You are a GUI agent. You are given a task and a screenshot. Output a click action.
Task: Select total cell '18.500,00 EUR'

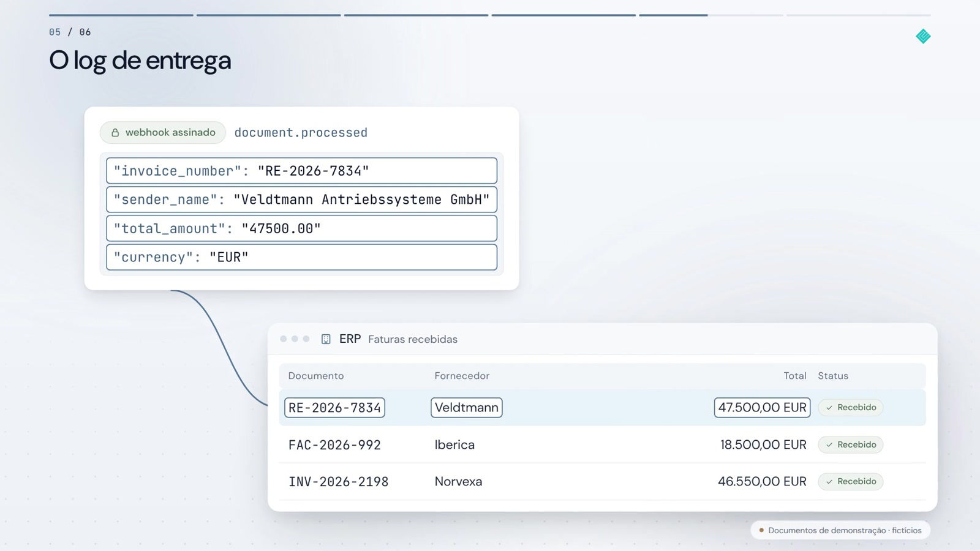(763, 445)
